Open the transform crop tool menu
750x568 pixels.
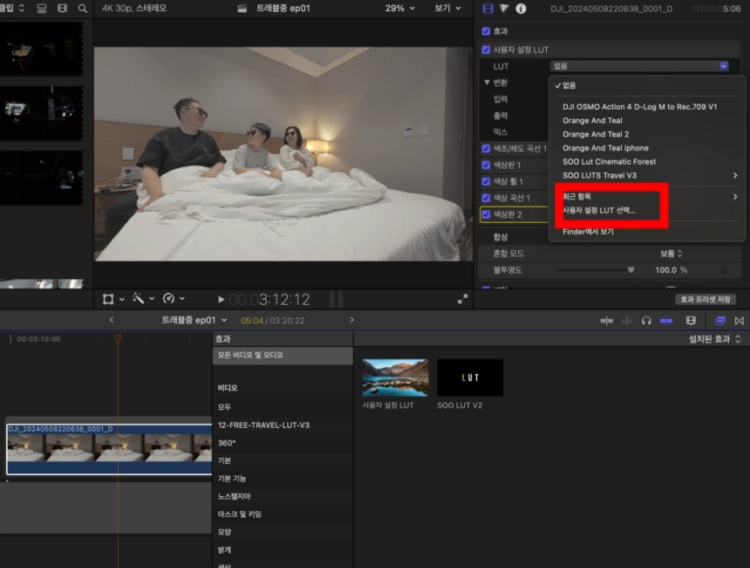click(x=113, y=299)
